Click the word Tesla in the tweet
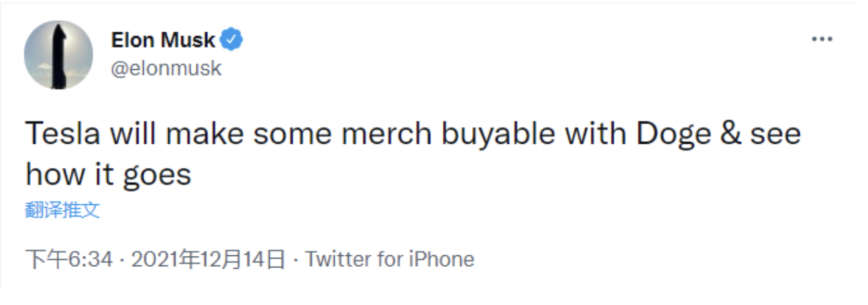Screen dimensions: 868x305 64,134
